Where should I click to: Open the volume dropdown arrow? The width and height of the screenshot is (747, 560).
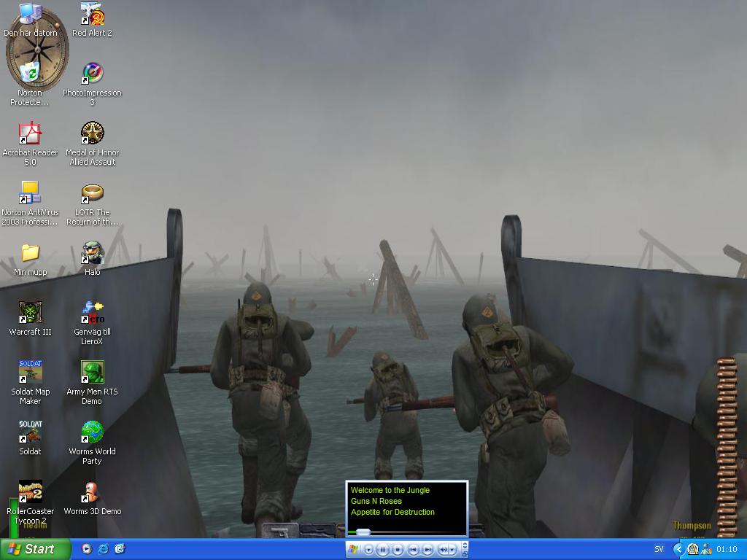click(452, 550)
